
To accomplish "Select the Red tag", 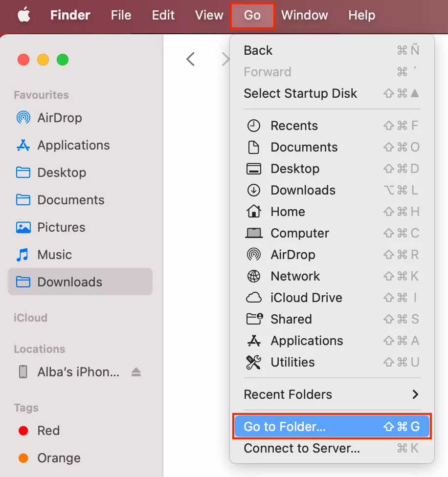I will [x=48, y=431].
